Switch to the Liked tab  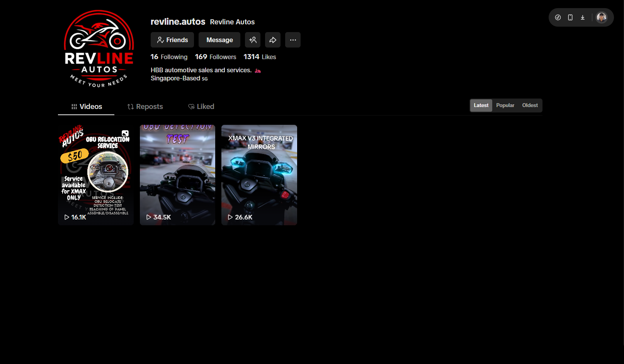point(201,107)
